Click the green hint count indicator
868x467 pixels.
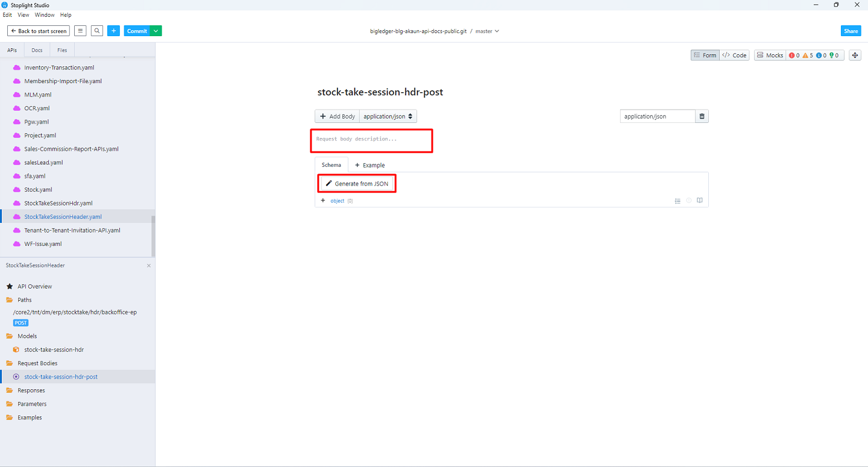tap(834, 55)
